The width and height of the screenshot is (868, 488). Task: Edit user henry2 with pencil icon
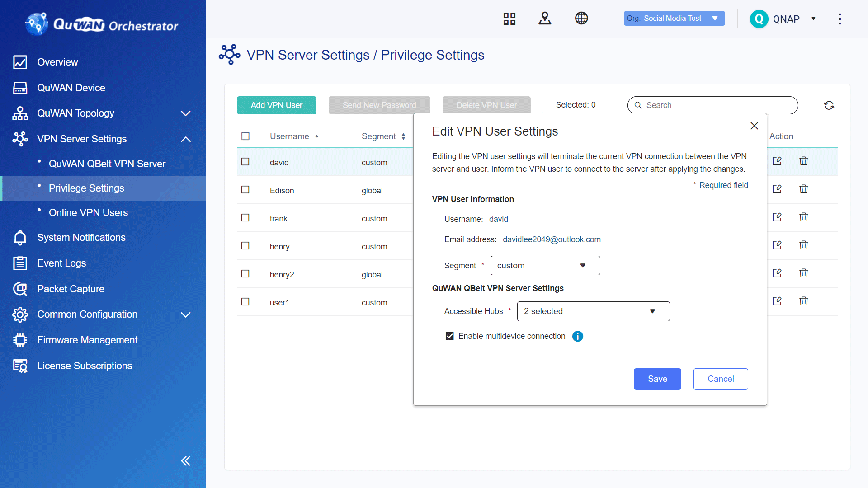(x=777, y=273)
